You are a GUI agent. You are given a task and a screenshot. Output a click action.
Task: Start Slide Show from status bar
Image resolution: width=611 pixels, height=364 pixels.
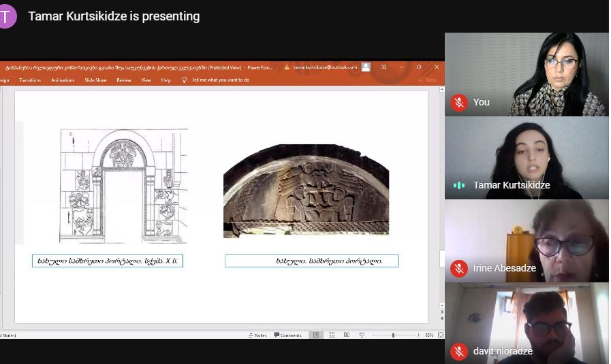click(x=361, y=335)
